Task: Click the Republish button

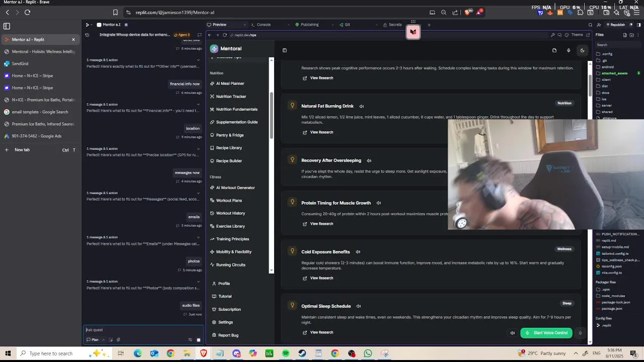Action: click(x=616, y=25)
